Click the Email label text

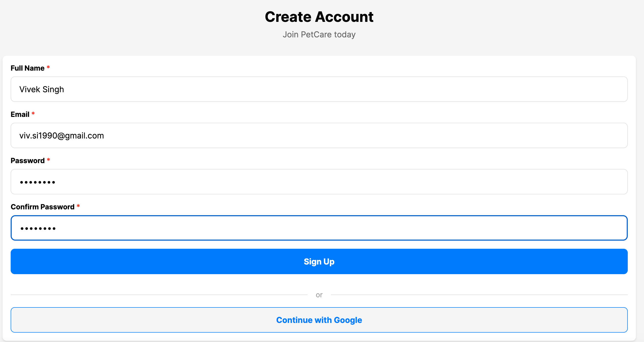[x=20, y=114]
